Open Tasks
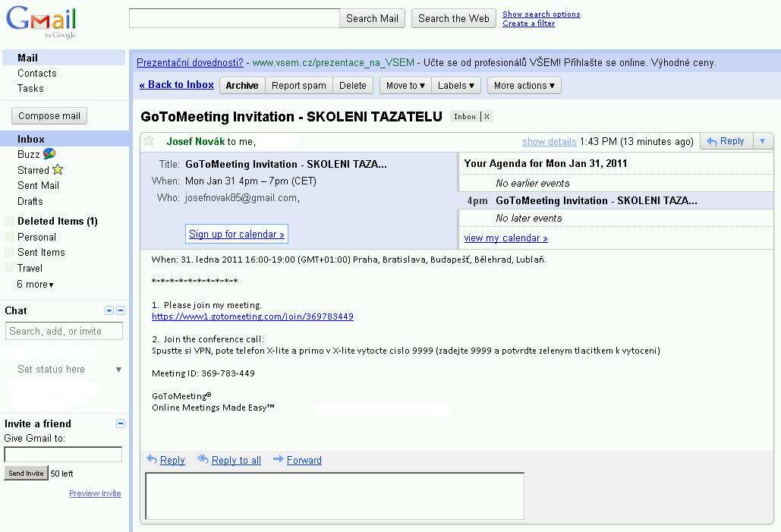Image resolution: width=781 pixels, height=532 pixels. pos(30,88)
